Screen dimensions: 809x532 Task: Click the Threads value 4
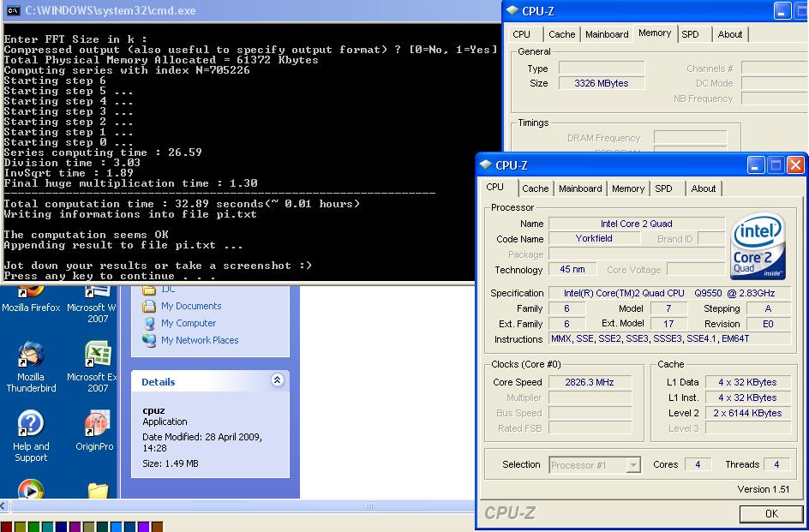click(x=776, y=464)
